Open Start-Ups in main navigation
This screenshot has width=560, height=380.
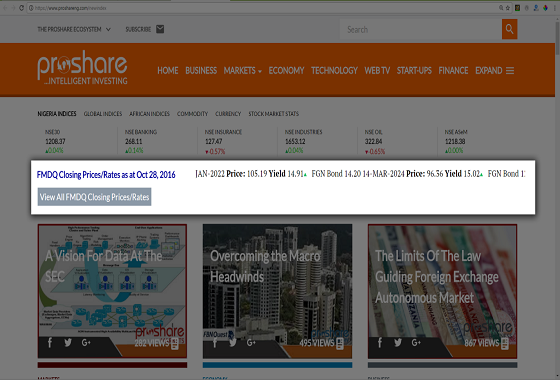point(414,71)
